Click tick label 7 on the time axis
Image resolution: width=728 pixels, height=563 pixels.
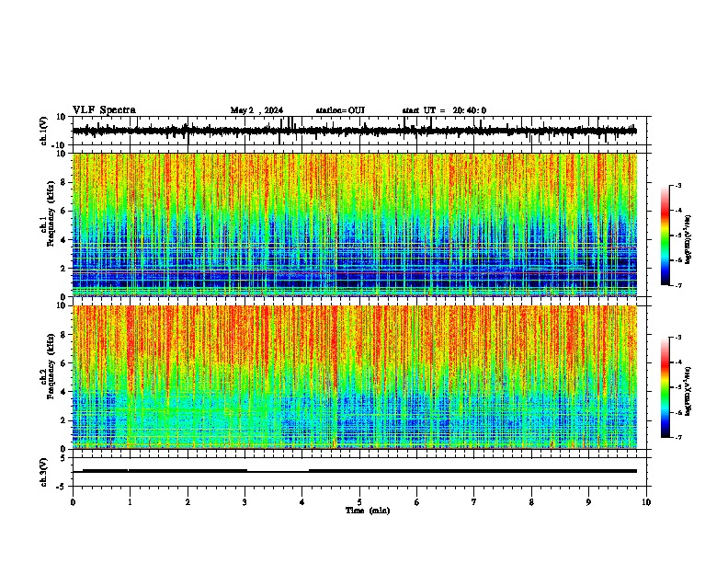click(474, 502)
